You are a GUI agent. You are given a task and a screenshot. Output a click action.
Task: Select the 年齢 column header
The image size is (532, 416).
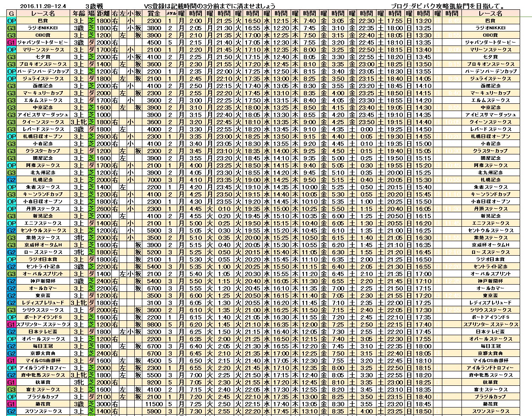pos(79,14)
